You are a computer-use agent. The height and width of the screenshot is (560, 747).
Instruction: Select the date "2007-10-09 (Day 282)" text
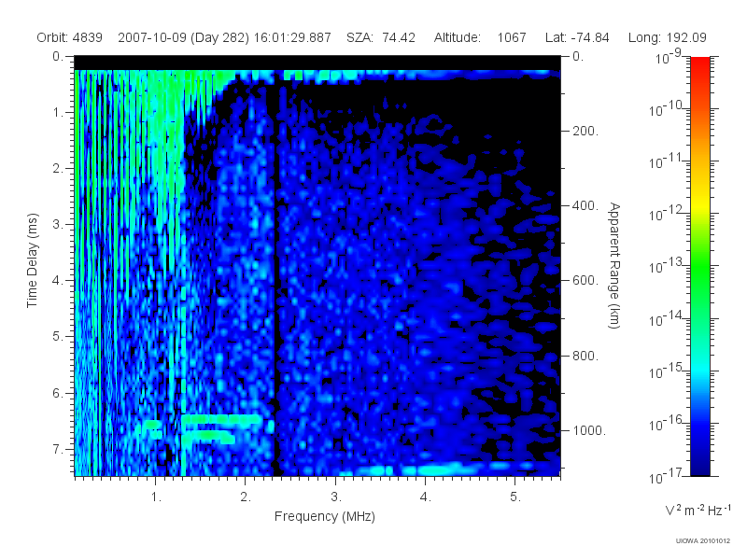click(x=183, y=37)
